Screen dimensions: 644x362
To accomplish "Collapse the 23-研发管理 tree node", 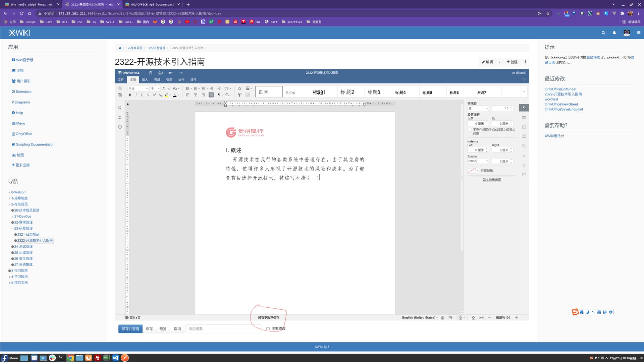I will pyautogui.click(x=12, y=229).
